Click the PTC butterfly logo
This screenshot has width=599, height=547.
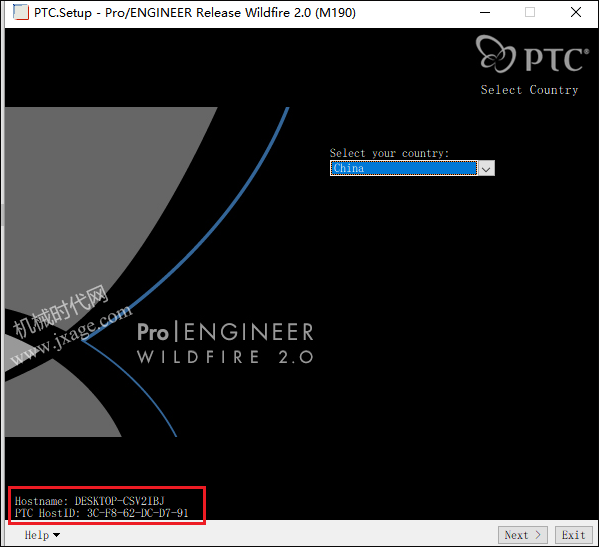(x=495, y=54)
